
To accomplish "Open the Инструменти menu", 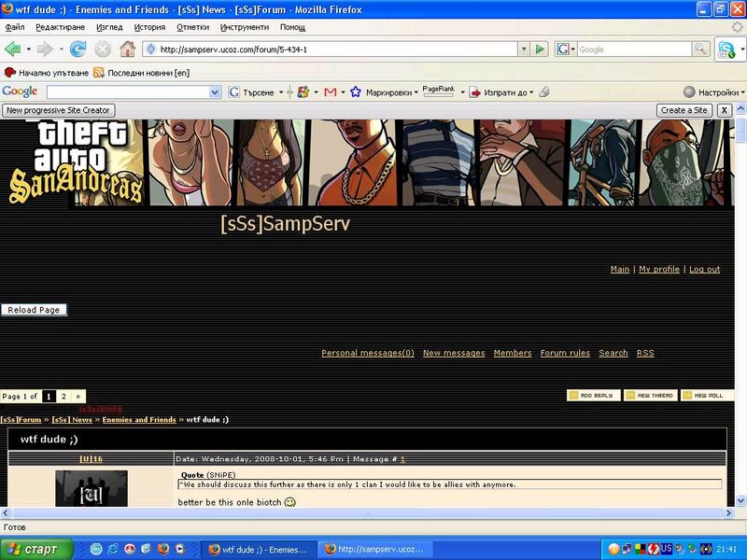I will [245, 27].
